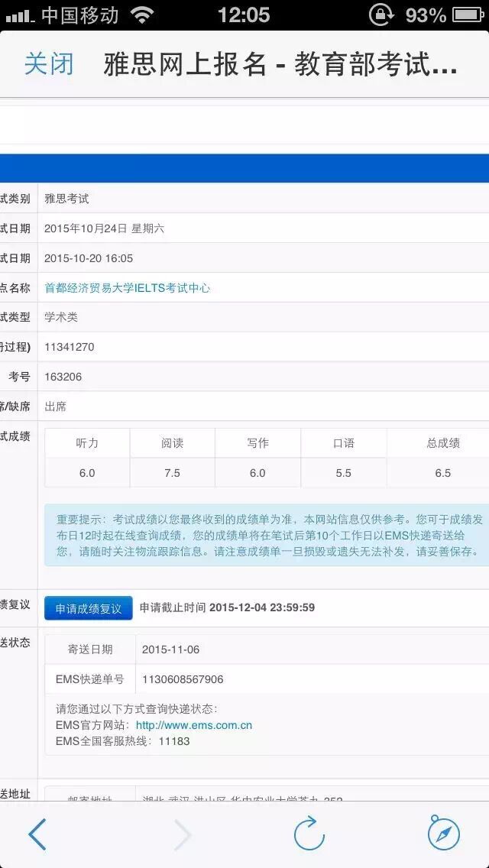Tap the overall score 6.5
489x868 pixels.
coord(443,473)
